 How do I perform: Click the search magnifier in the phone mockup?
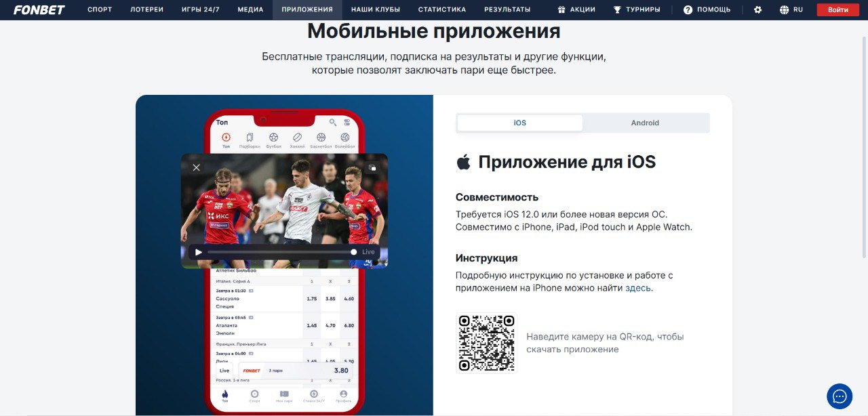click(333, 122)
